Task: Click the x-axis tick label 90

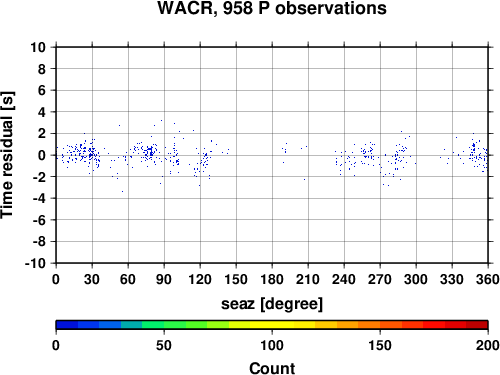Action: [x=164, y=279]
